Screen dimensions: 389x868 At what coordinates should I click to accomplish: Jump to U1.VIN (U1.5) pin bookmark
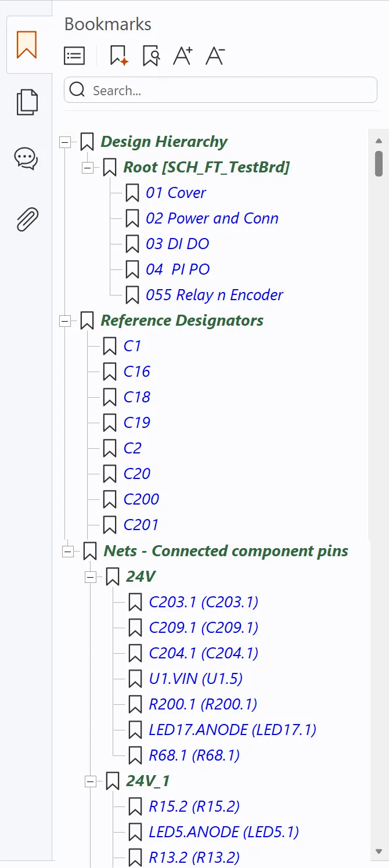point(196,678)
